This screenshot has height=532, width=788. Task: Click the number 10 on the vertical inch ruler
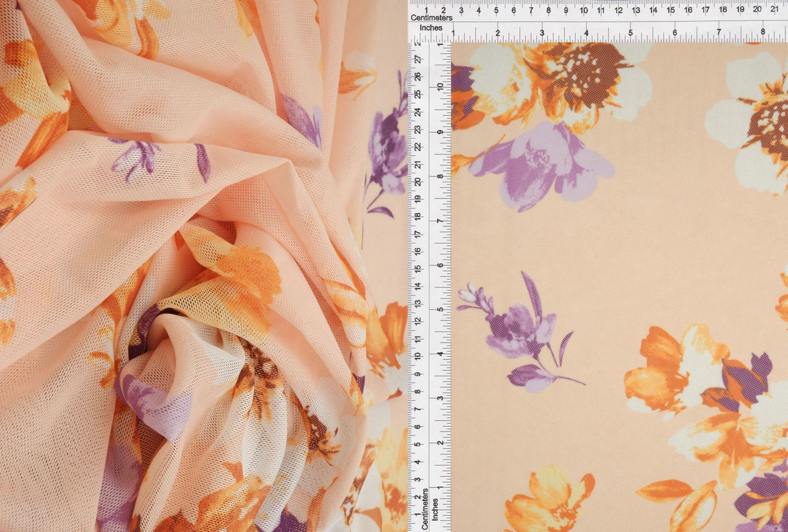pyautogui.click(x=440, y=84)
